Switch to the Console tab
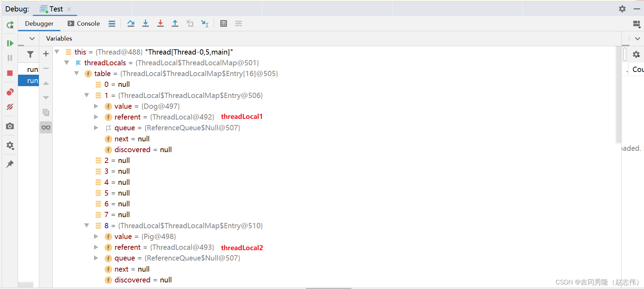 tap(84, 24)
